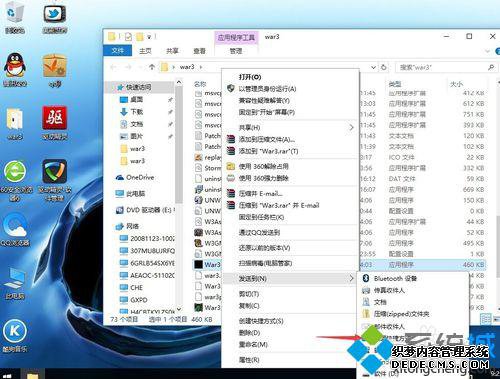Open the green 360 browser desktop icon
This screenshot has width=500, height=379.
pos(15,180)
